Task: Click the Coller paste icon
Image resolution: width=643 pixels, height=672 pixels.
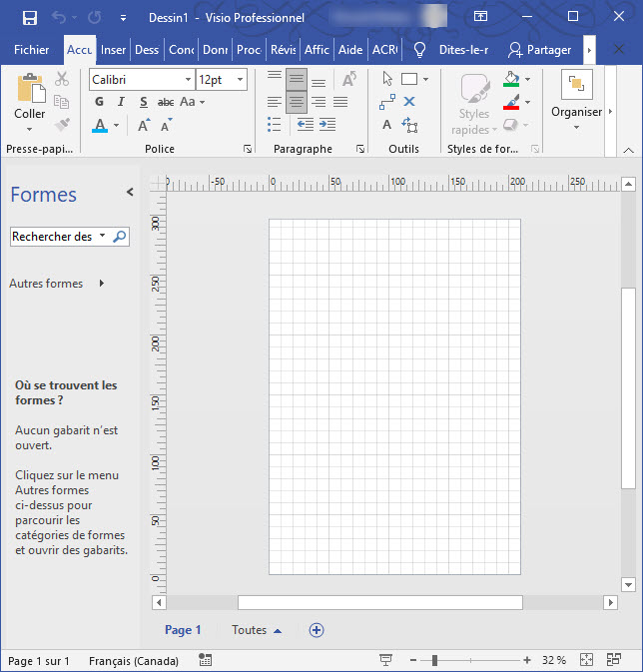Action: coord(31,88)
